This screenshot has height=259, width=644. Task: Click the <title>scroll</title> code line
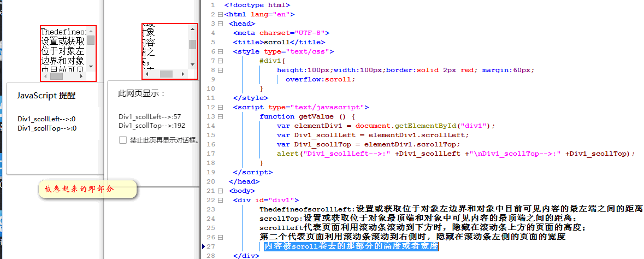[279, 42]
